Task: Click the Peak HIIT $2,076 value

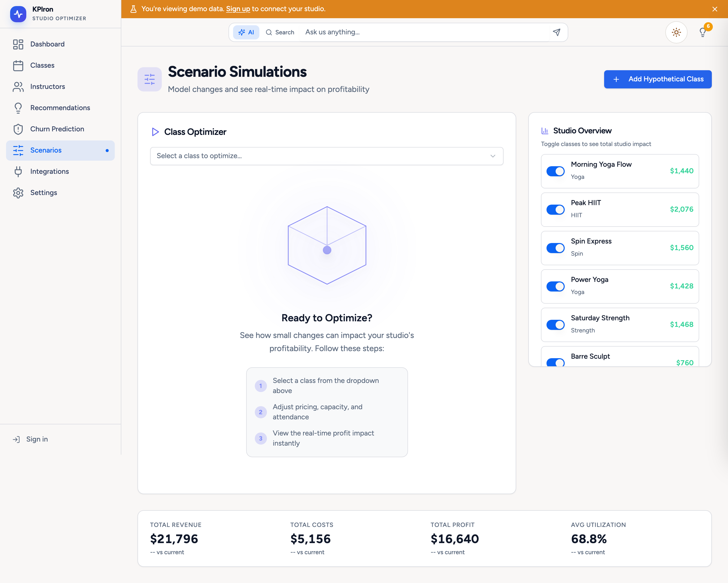Action: pos(681,209)
